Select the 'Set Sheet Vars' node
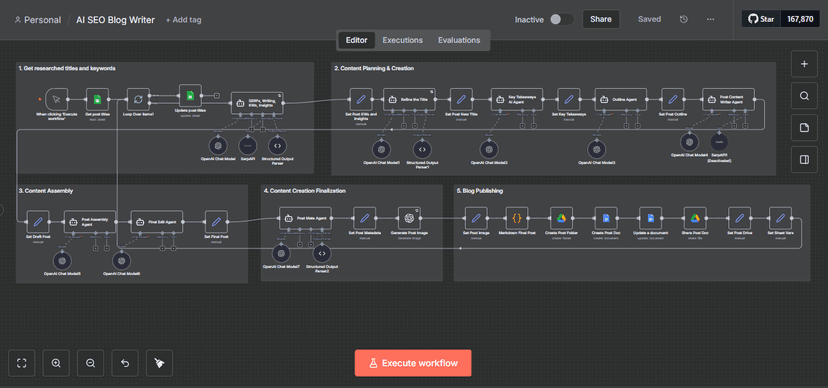Image resolution: width=828 pixels, height=388 pixels. click(780, 217)
